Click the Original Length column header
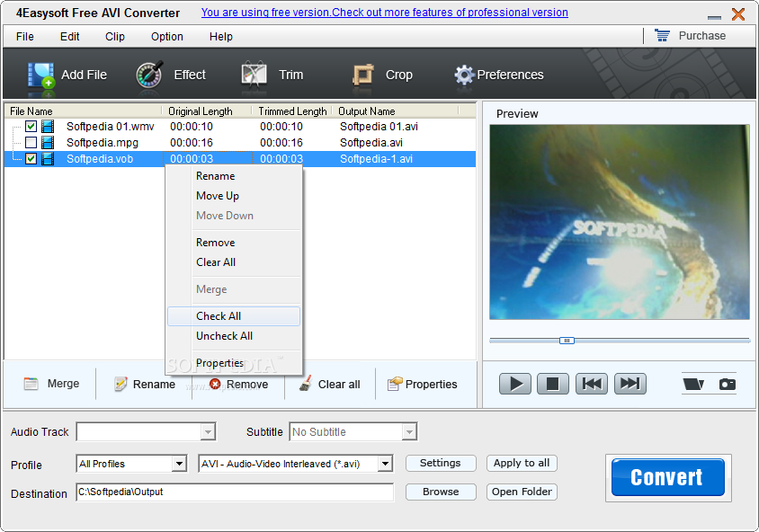This screenshot has width=759, height=532. [x=207, y=111]
